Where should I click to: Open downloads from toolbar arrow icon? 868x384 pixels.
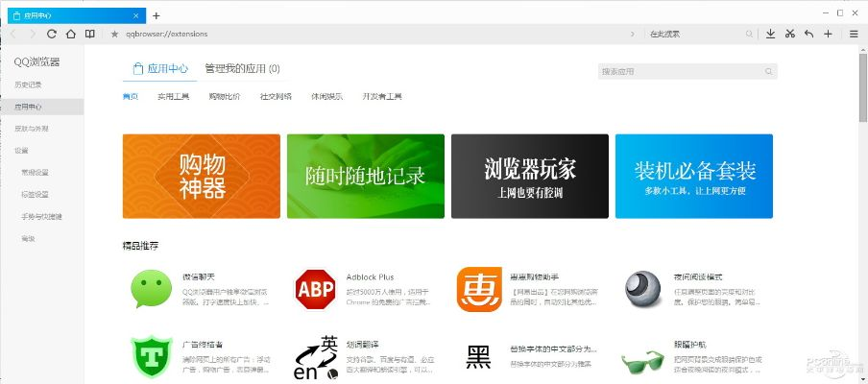point(769,34)
